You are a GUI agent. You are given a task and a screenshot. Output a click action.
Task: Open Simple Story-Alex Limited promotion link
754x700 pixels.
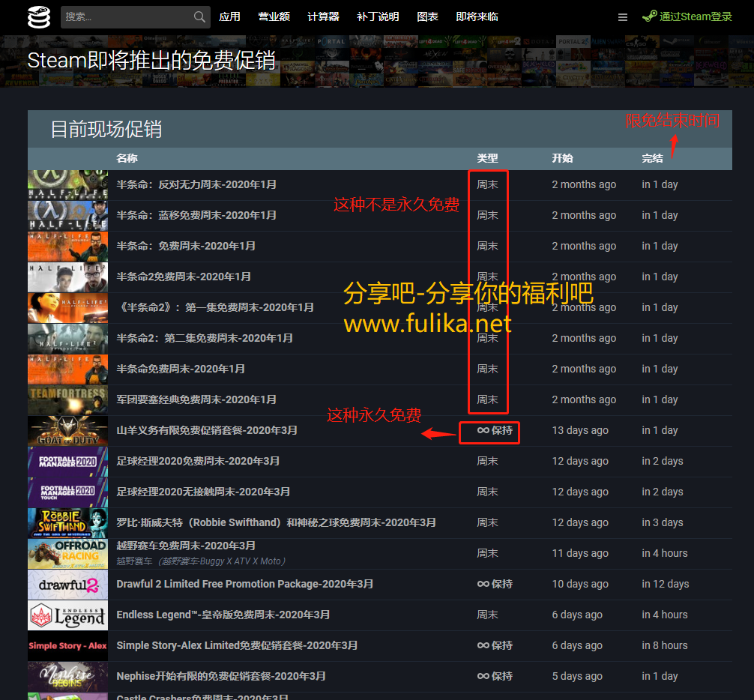[237, 646]
